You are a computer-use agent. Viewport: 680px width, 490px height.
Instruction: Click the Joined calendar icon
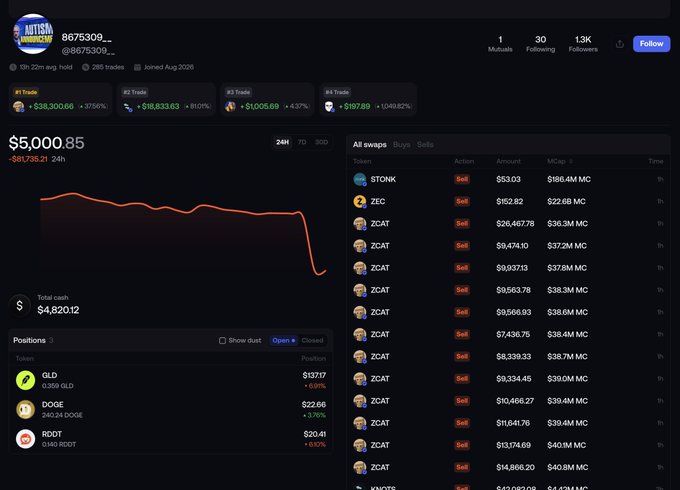pos(137,67)
